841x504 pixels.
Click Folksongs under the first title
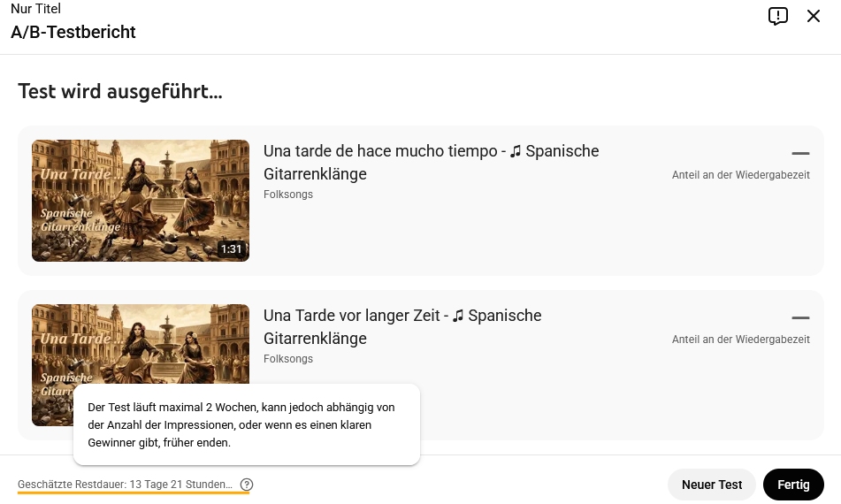click(288, 195)
